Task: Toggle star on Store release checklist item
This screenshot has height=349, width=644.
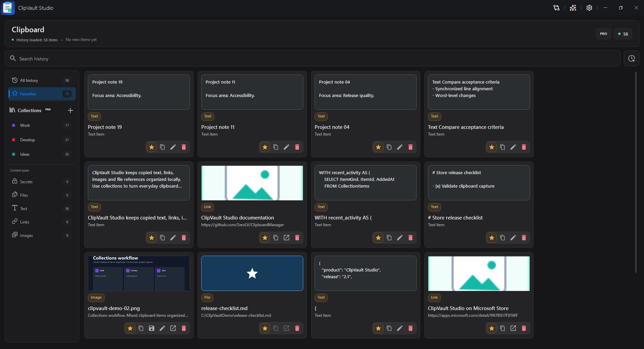Action: tap(492, 238)
